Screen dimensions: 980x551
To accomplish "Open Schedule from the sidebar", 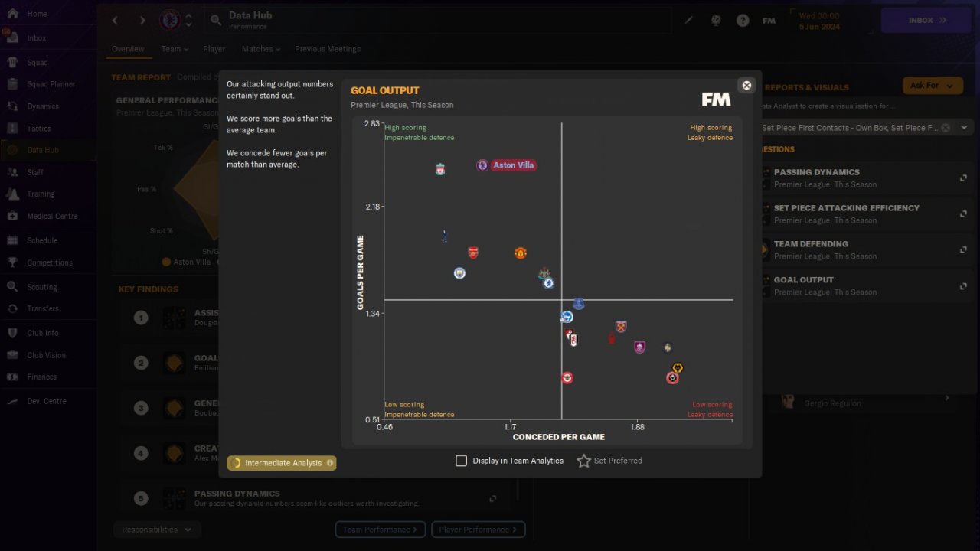I will [x=42, y=240].
